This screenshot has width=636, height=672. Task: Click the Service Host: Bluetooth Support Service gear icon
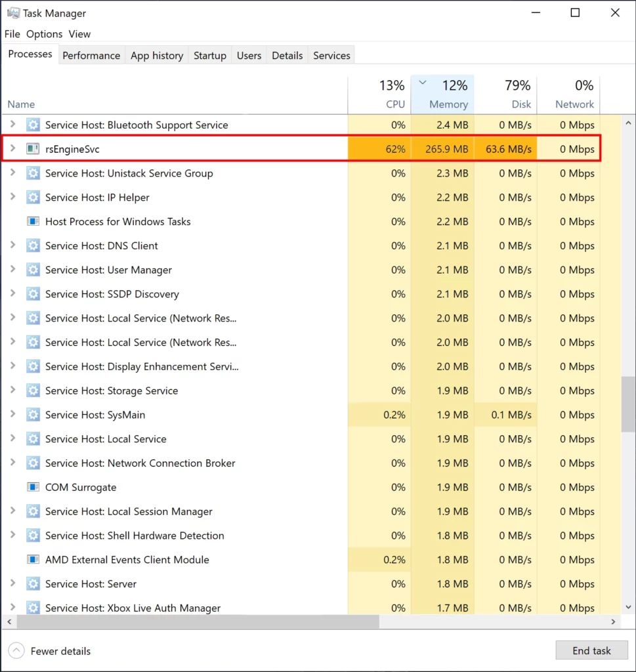33,125
